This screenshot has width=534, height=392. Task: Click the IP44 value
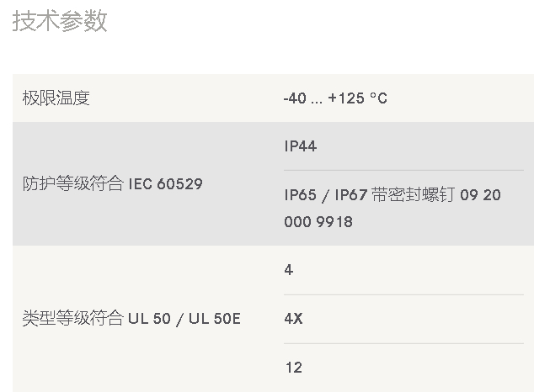(301, 146)
